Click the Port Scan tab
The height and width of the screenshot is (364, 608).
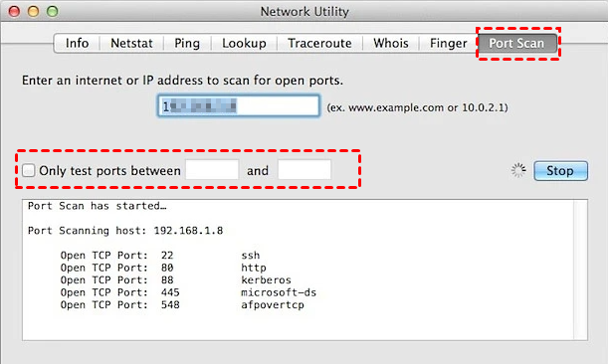click(x=516, y=43)
